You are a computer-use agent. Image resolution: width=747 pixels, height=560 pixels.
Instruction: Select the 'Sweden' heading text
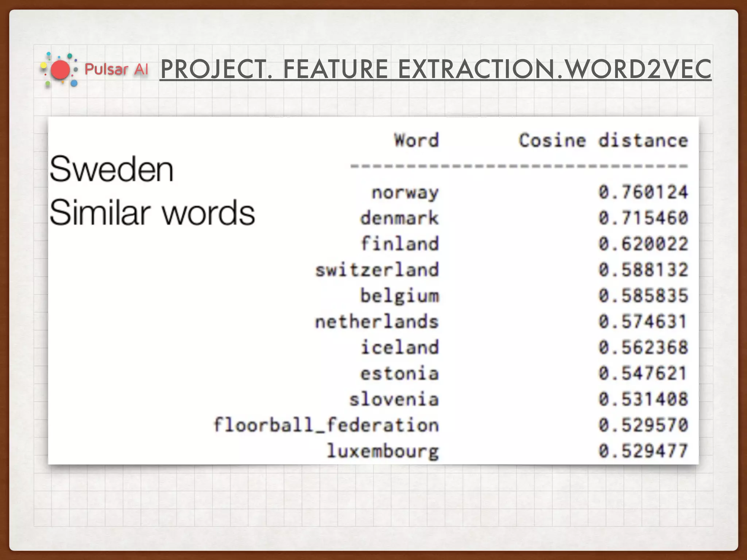111,169
